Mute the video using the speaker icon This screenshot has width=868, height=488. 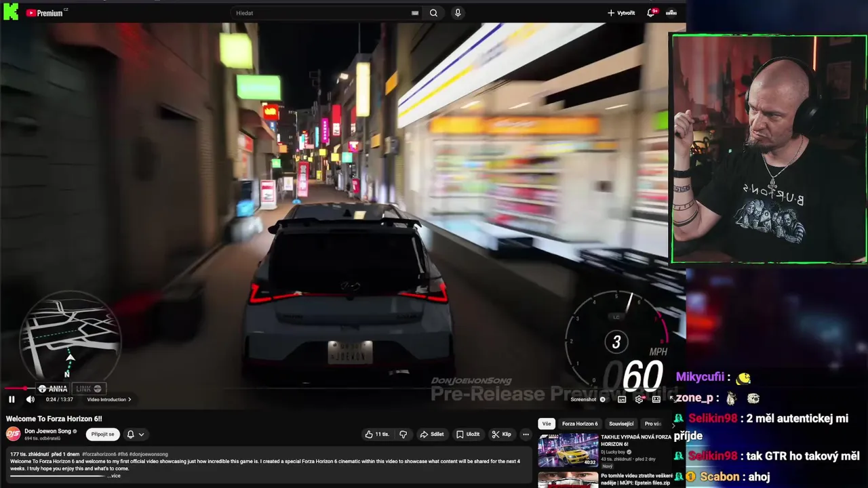[30, 399]
